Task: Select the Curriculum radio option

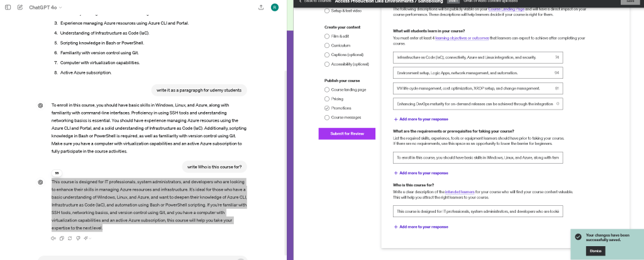Action: (327, 45)
